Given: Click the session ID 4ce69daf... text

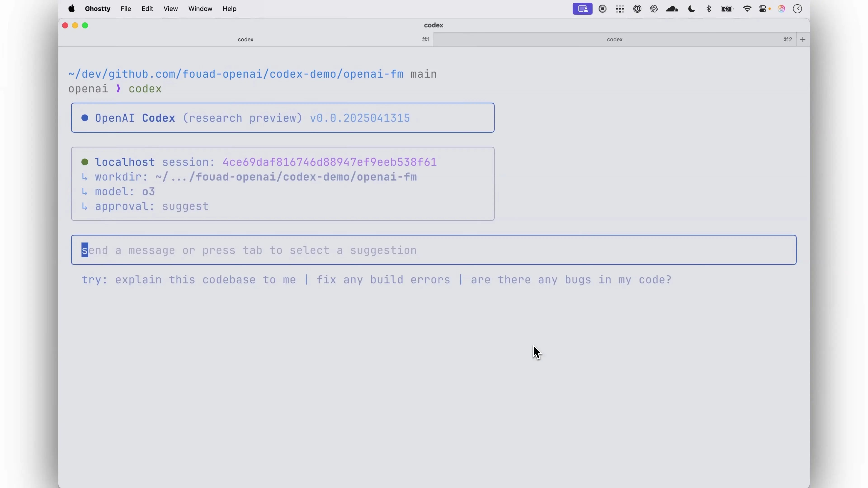Looking at the screenshot, I should 330,162.
